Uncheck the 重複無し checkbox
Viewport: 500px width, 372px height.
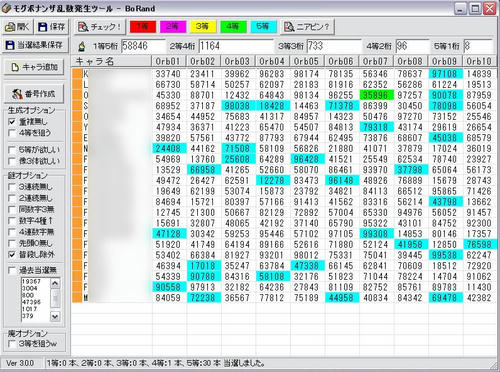12,122
